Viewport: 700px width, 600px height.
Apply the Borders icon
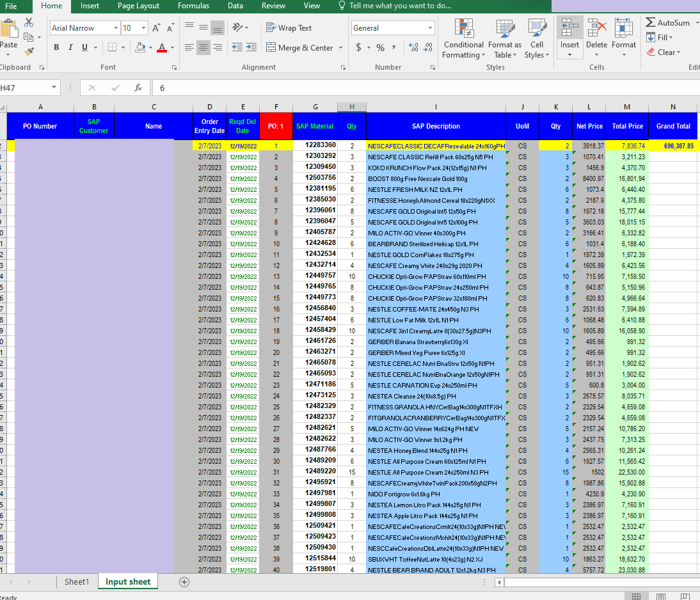point(113,47)
